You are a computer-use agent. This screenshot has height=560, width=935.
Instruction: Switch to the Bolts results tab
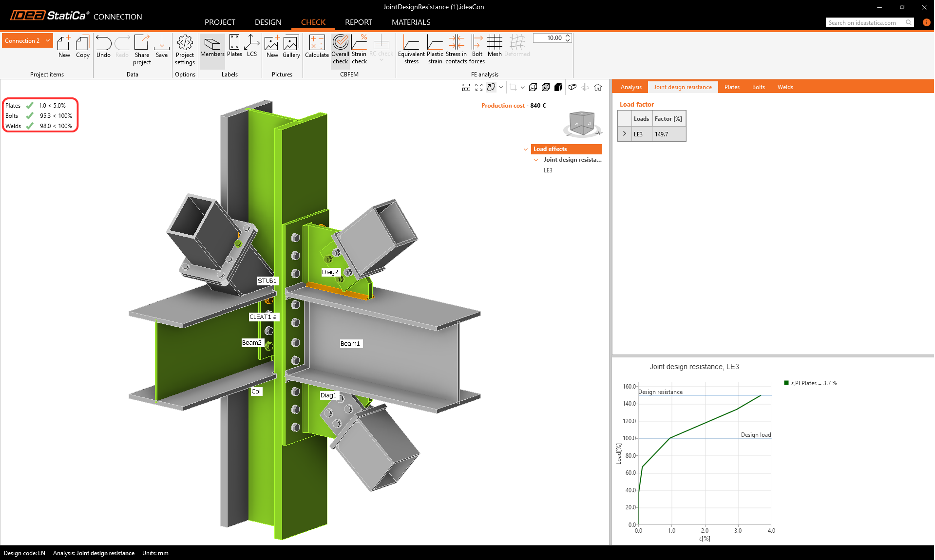759,87
